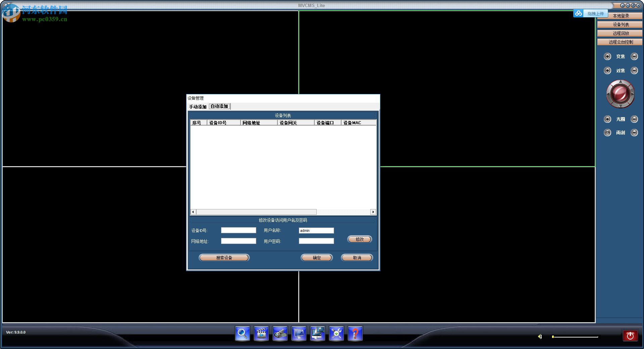Increase focus with 对焦 plus button
This screenshot has height=349, width=644.
tap(607, 70)
